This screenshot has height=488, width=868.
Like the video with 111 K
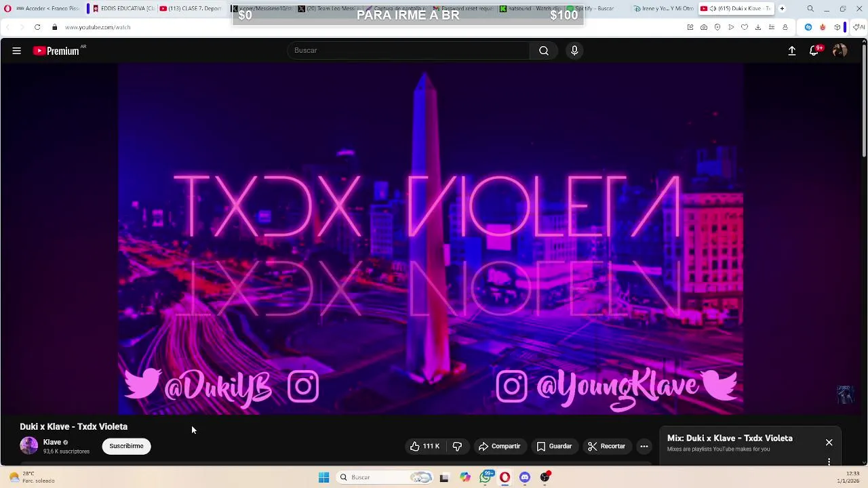tap(425, 446)
